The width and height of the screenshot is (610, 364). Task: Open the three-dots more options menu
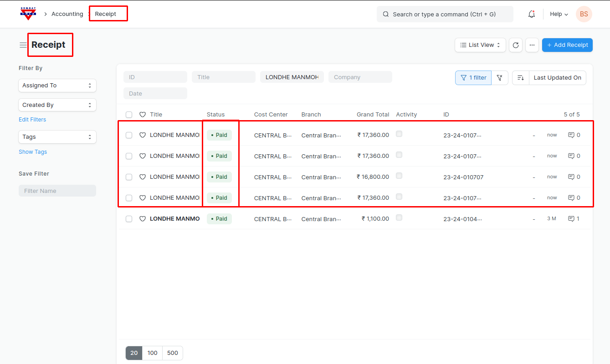point(532,45)
